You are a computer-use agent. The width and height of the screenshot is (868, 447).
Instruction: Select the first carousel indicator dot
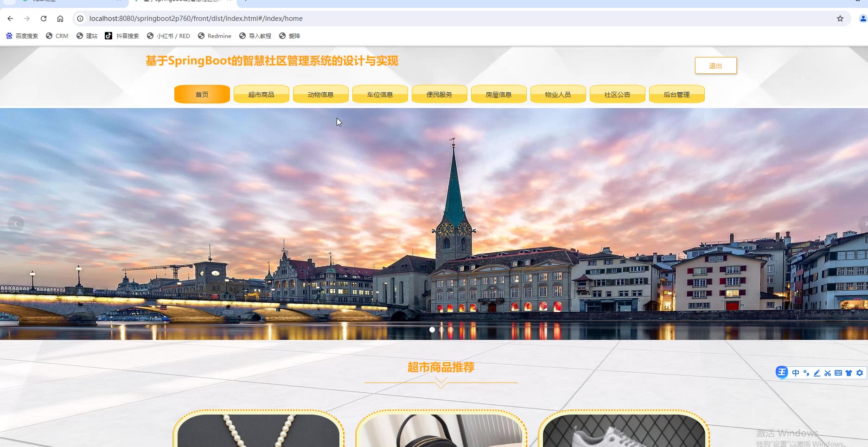(432, 330)
